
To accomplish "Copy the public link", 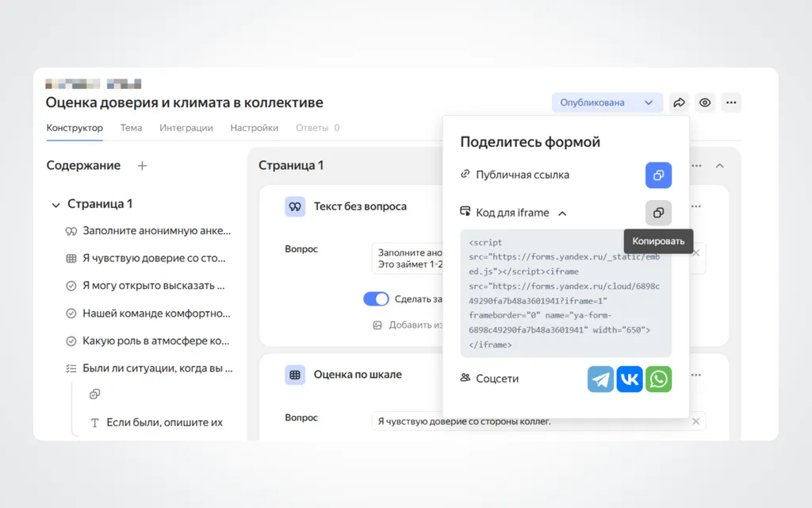I will click(658, 175).
